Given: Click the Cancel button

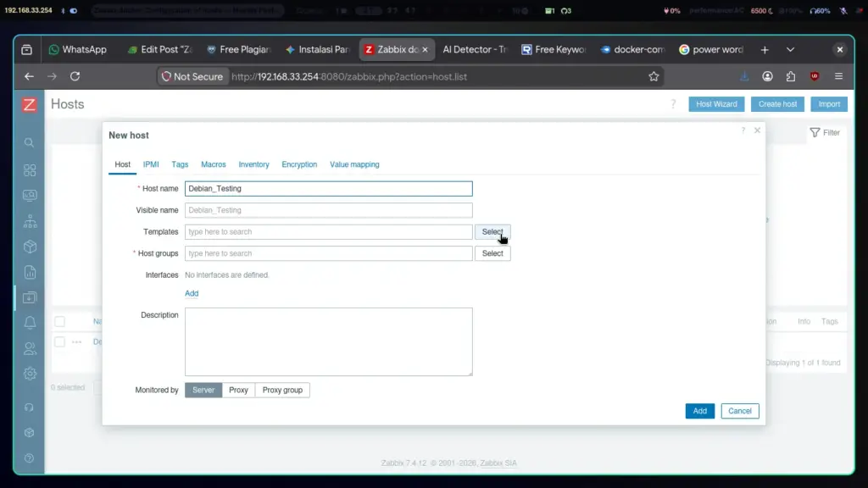Looking at the screenshot, I should tap(739, 411).
